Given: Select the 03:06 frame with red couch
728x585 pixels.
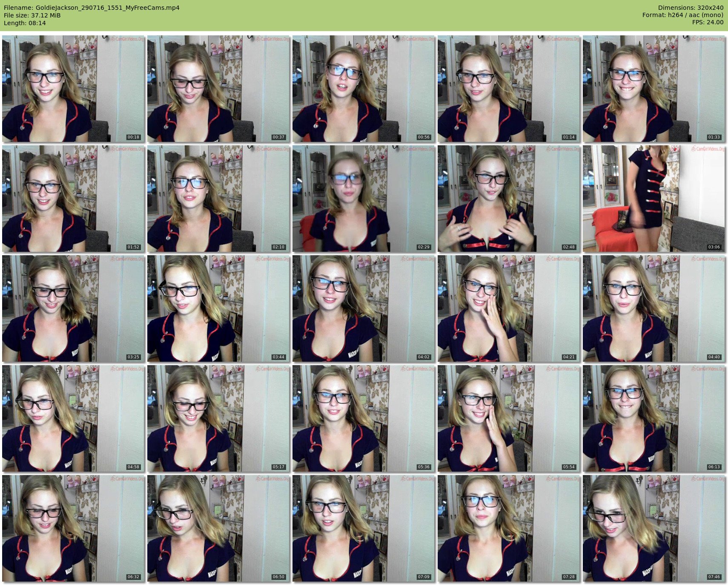Looking at the screenshot, I should [654, 199].
